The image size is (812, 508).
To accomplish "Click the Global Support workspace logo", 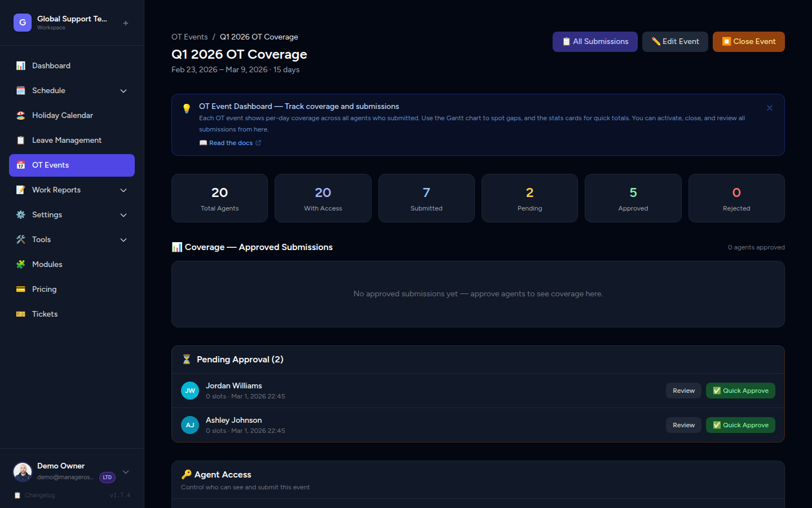I will coord(23,23).
